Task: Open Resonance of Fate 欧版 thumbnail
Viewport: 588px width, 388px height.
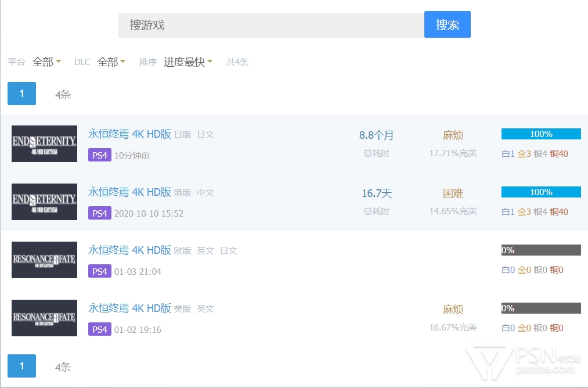Action: [x=44, y=260]
